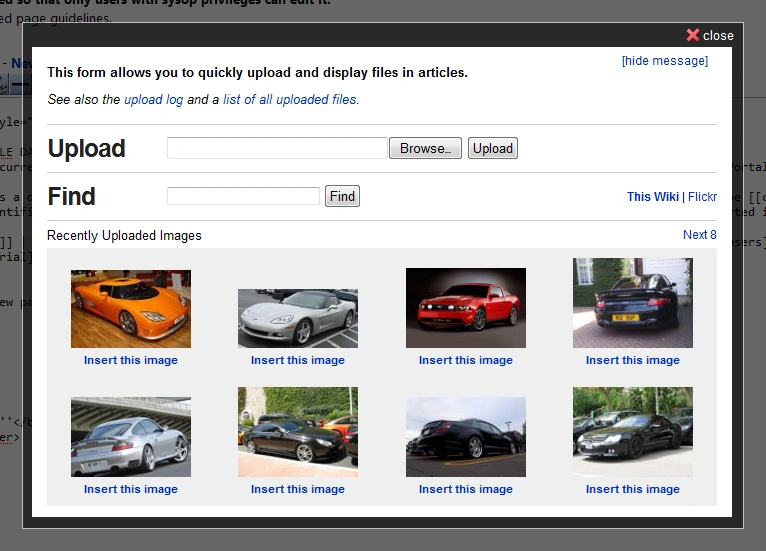Click the hide message link
Screen dimensions: 766x551
click(x=664, y=61)
